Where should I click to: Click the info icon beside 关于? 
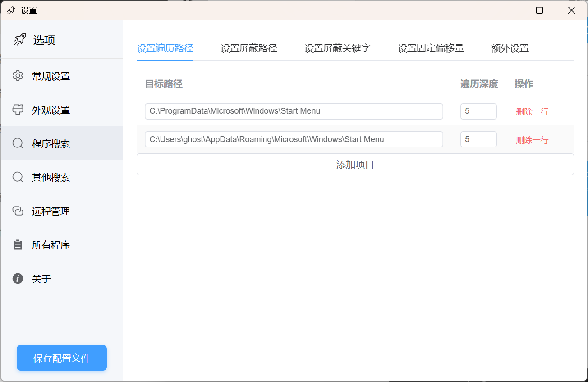tap(18, 279)
